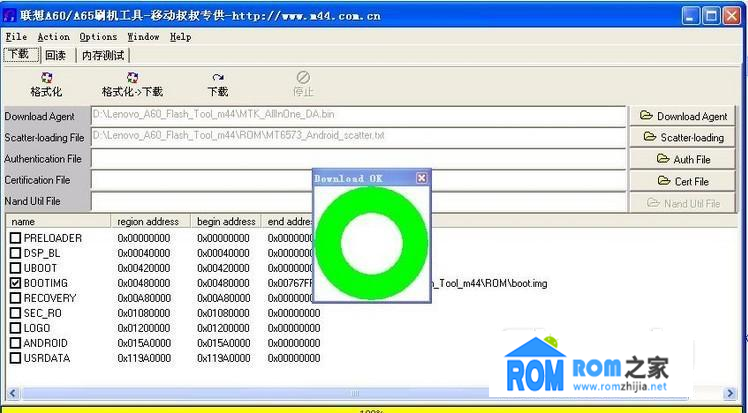Viewport: 748px width, 413px height.
Task: Check the PRELOADER checkbox
Action: [16, 237]
